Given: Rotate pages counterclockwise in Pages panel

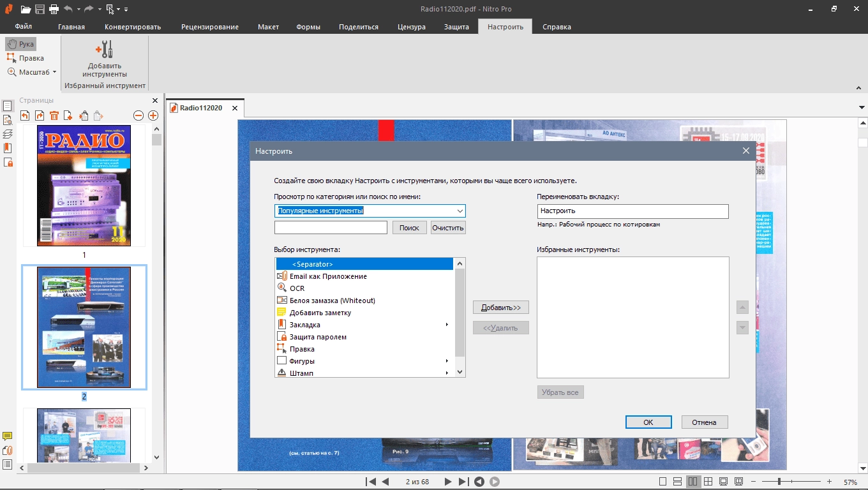Looking at the screenshot, I should [25, 115].
